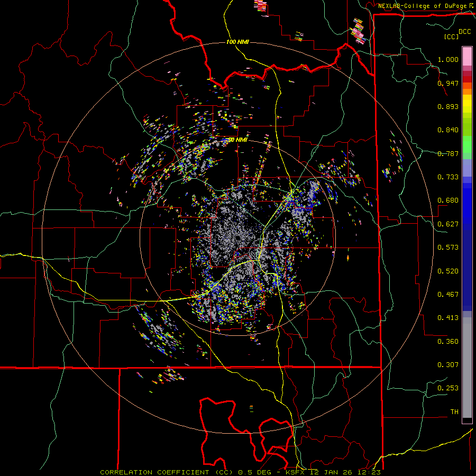The width and height of the screenshot is (476, 476).
Task: Select the 1.000 legend value
Action: (x=448, y=59)
